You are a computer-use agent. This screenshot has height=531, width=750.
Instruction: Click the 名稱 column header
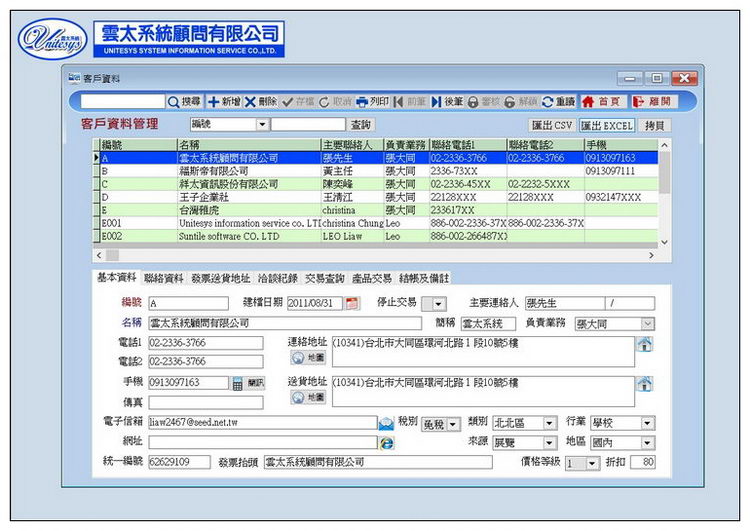click(x=249, y=145)
